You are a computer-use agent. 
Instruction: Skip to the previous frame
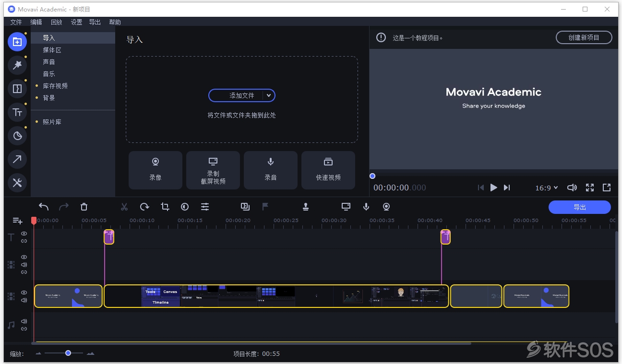click(x=481, y=188)
